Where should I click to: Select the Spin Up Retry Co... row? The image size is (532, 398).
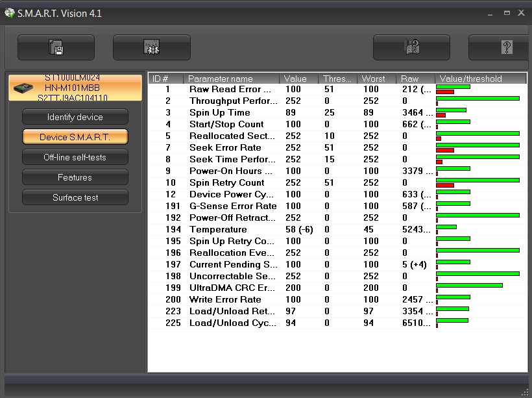337,241
